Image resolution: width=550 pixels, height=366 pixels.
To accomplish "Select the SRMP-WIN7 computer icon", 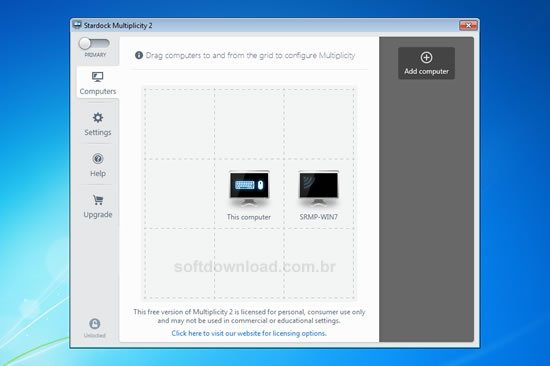I will click(318, 188).
